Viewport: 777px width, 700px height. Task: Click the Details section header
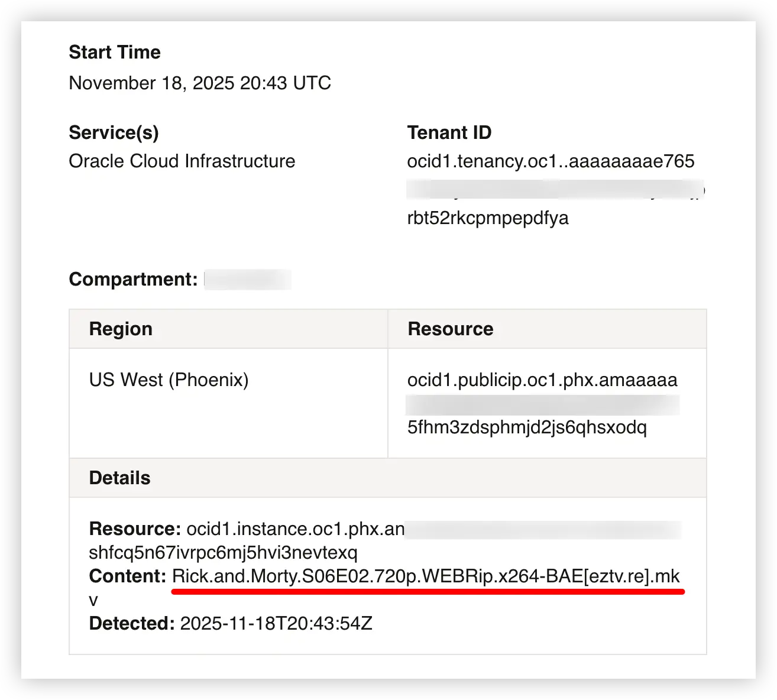coord(119,478)
